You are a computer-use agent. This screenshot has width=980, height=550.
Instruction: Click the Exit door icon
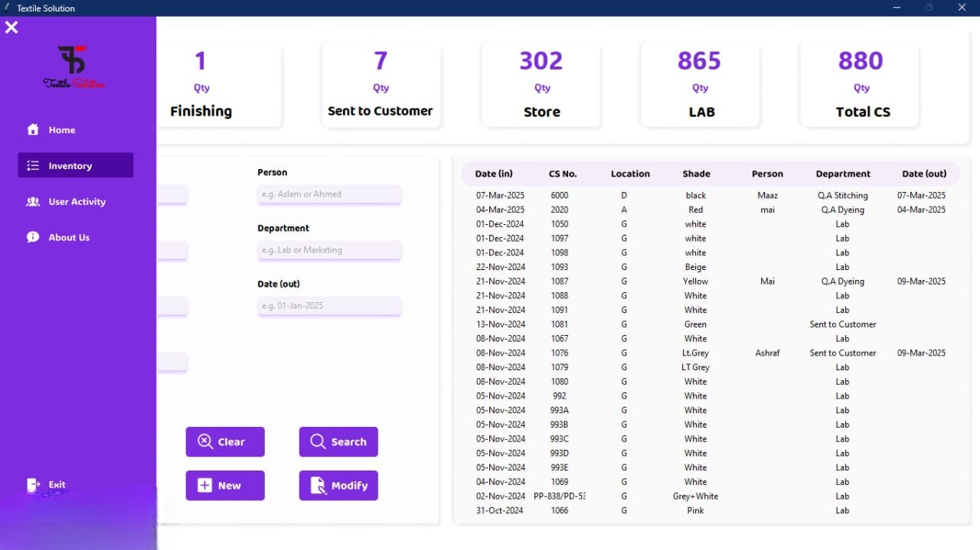pyautogui.click(x=33, y=485)
